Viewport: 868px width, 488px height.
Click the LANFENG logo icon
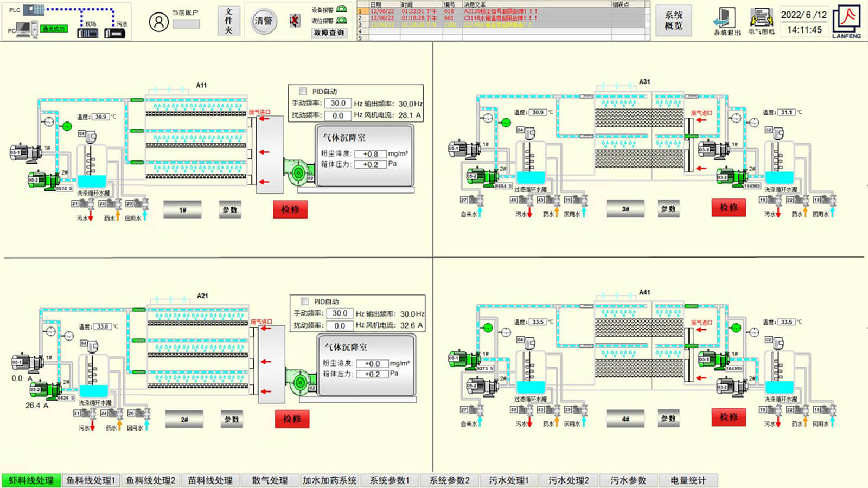(x=846, y=21)
